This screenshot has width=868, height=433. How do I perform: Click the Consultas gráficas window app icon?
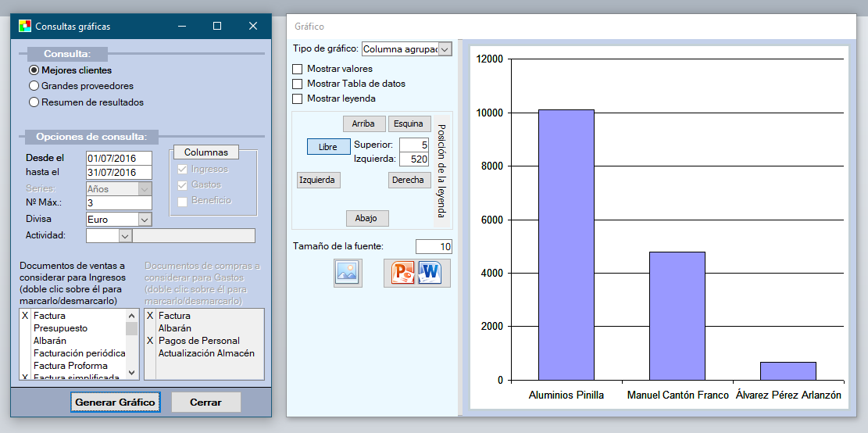[x=25, y=26]
